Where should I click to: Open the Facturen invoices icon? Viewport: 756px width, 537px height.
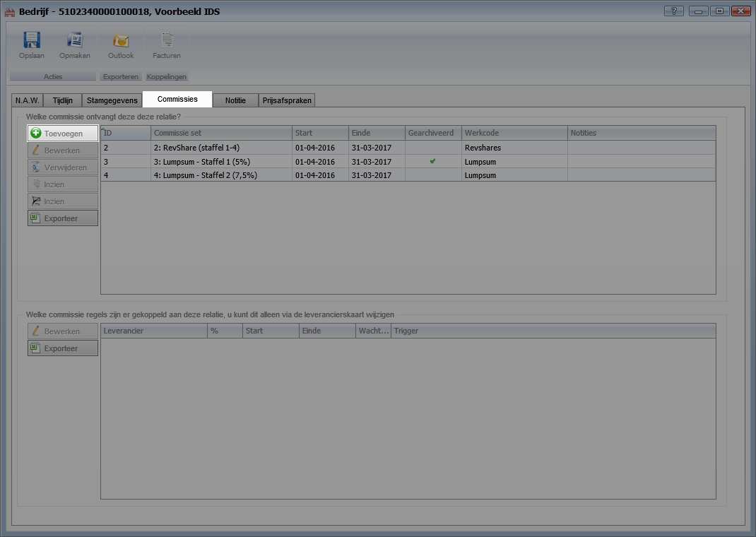(x=167, y=42)
